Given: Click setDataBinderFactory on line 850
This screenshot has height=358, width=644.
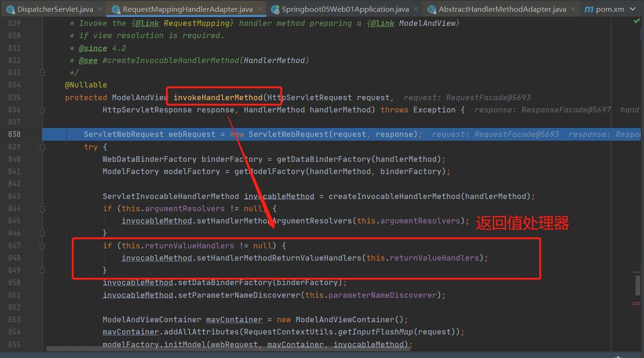Looking at the screenshot, I should [225, 282].
